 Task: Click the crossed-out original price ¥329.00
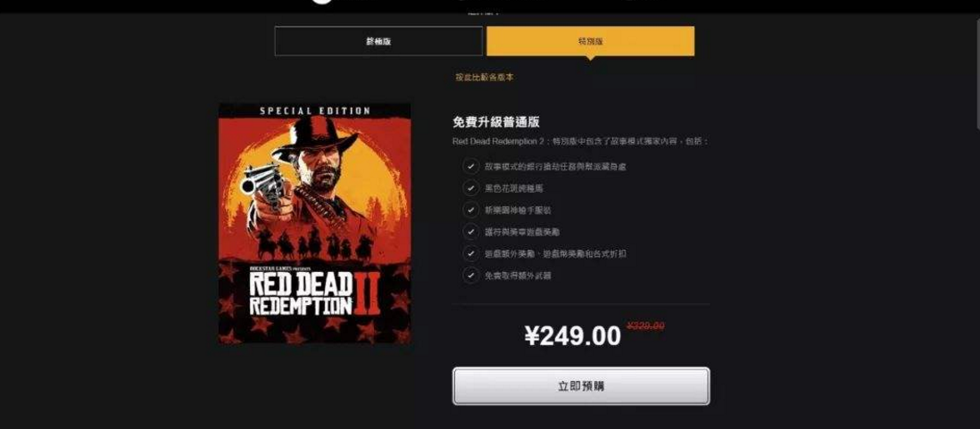point(645,326)
